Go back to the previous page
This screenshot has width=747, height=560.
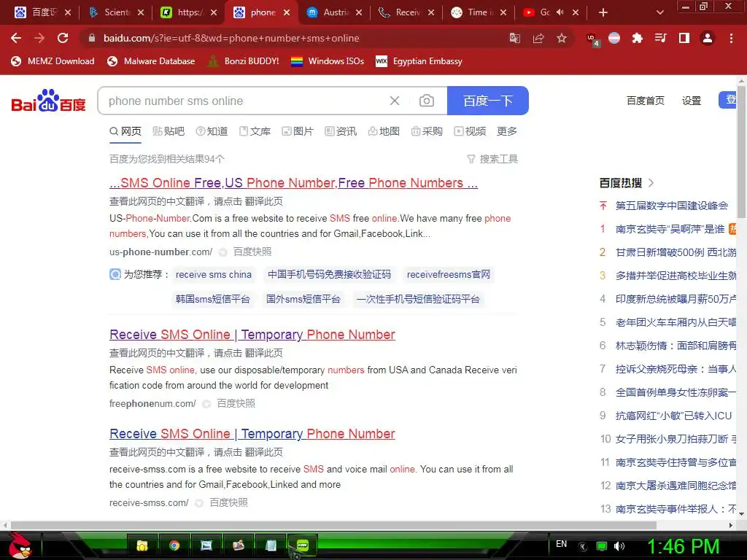click(16, 38)
